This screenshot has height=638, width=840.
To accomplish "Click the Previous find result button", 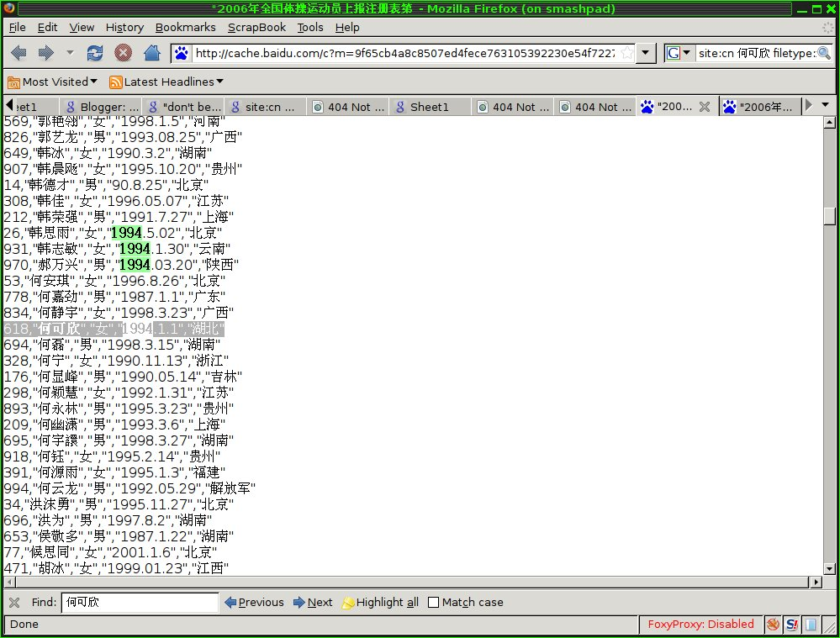I will tap(254, 602).
